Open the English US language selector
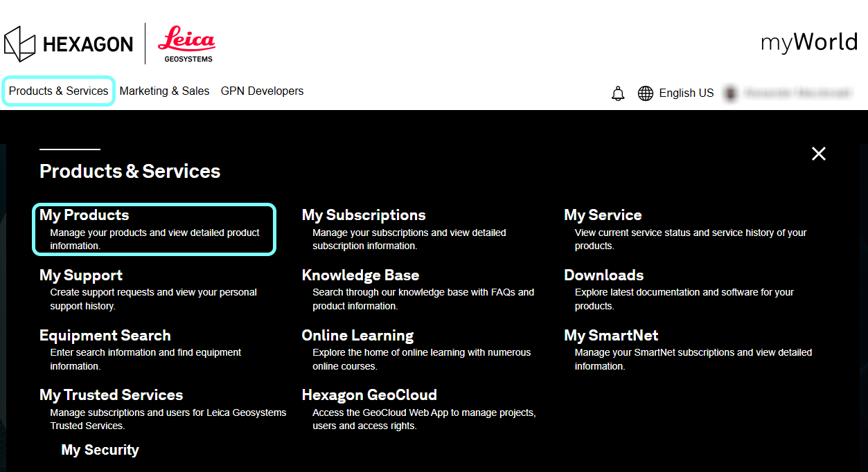This screenshot has width=868, height=472. click(x=687, y=93)
